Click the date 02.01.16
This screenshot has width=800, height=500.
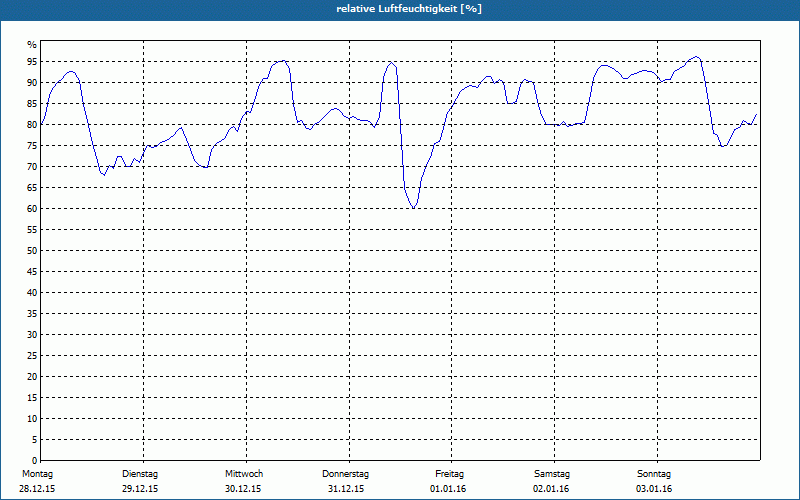click(551, 489)
